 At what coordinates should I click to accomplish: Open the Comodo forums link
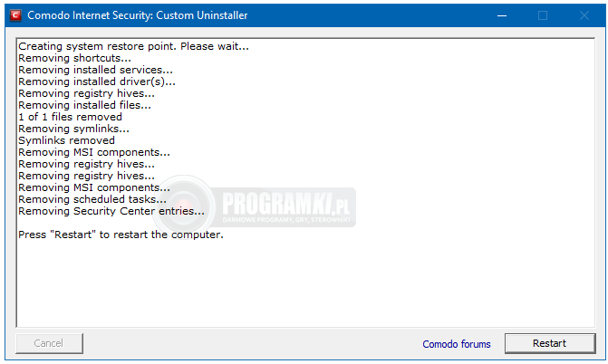click(x=457, y=344)
